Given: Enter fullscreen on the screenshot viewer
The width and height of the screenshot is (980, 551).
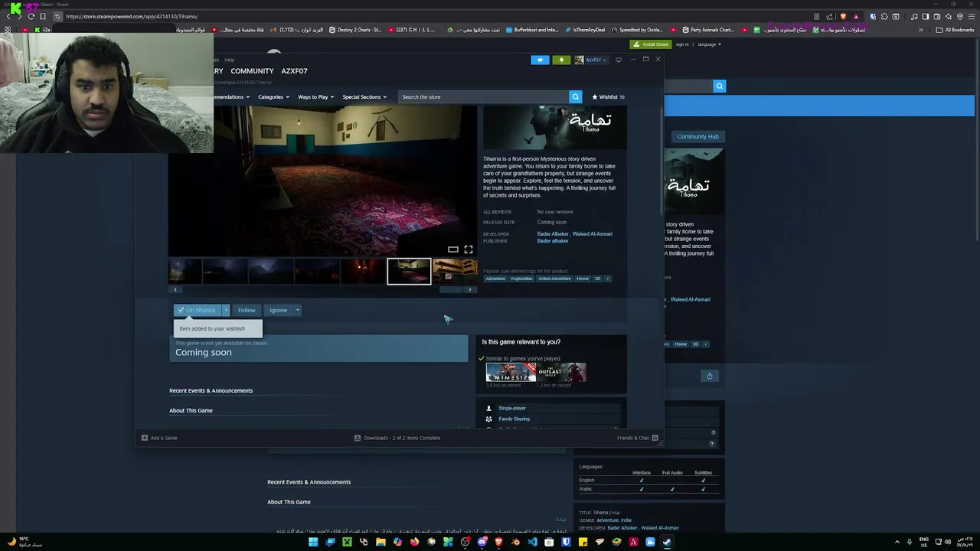Looking at the screenshot, I should point(469,249).
